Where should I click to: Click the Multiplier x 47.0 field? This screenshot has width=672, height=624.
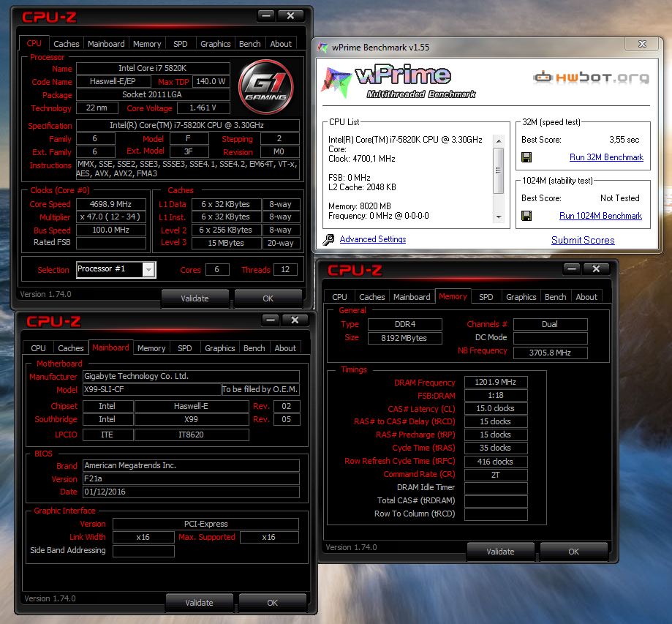pos(111,217)
